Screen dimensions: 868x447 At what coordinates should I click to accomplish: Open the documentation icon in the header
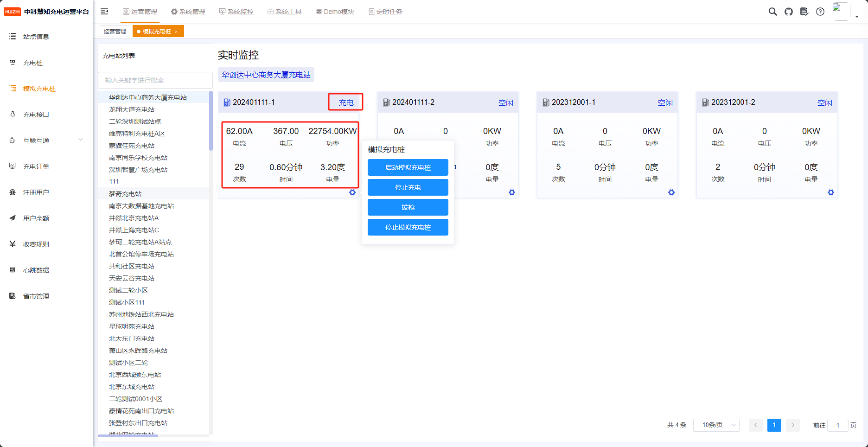click(x=804, y=12)
